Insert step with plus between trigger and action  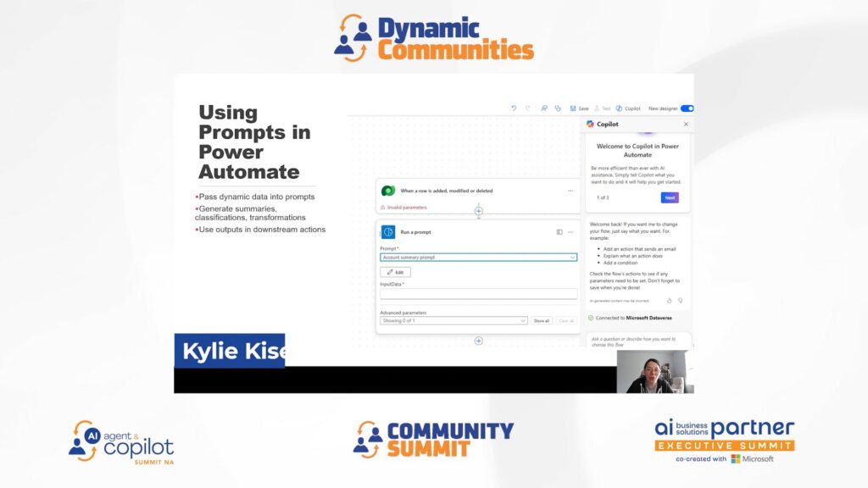(479, 211)
